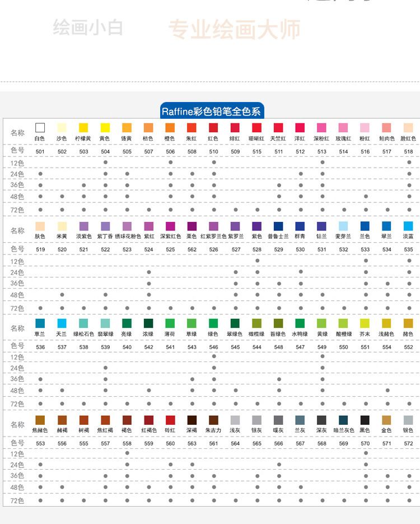Select the color number '568'
This screenshot has width=420, height=524.
[322, 443]
